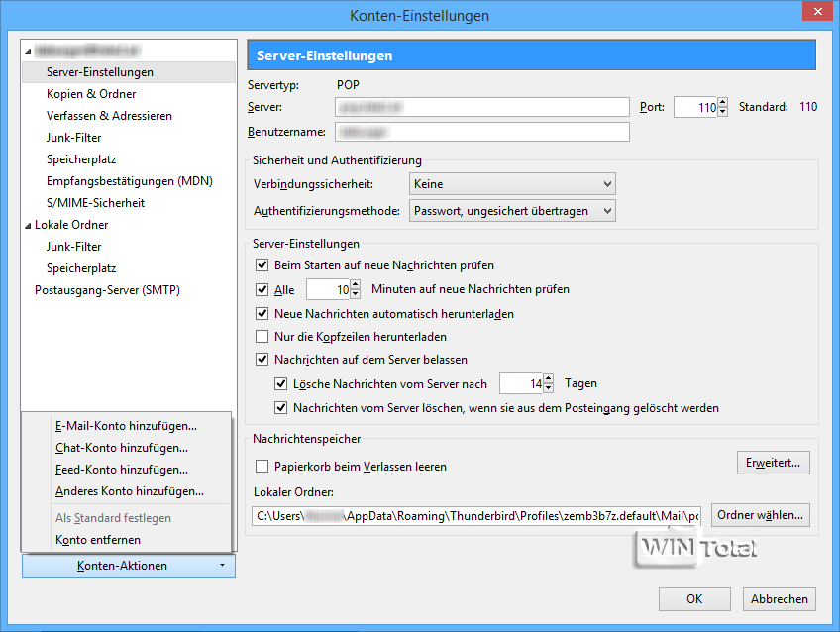Open the Verbindungssicherheit dropdown
The image size is (840, 632).
512,184
